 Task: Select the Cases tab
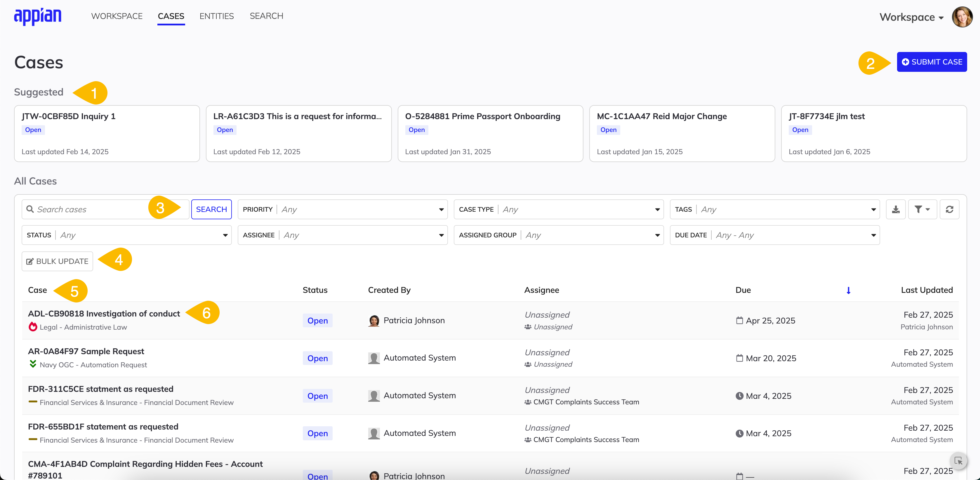tap(171, 16)
